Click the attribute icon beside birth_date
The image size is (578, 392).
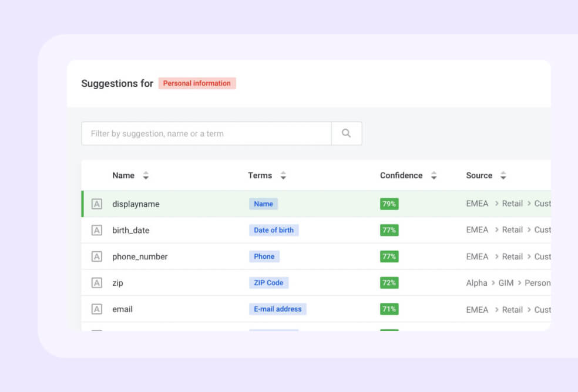pos(97,231)
